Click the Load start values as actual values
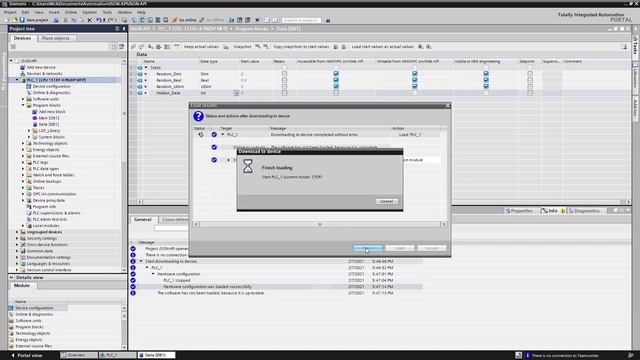 point(382,47)
